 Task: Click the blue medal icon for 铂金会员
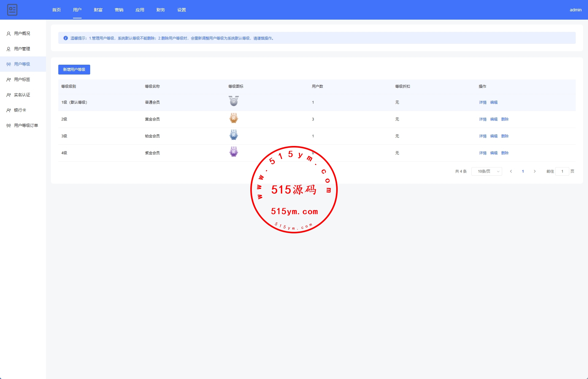pos(233,135)
